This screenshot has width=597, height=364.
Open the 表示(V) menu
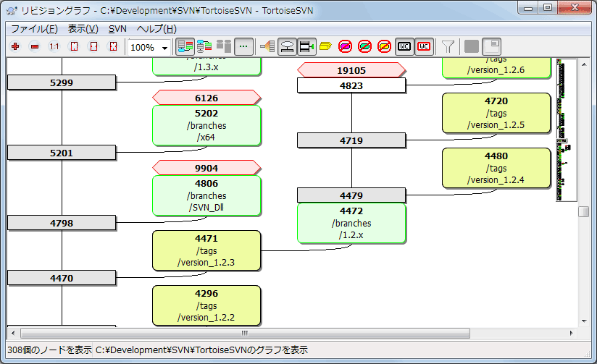click(x=83, y=29)
